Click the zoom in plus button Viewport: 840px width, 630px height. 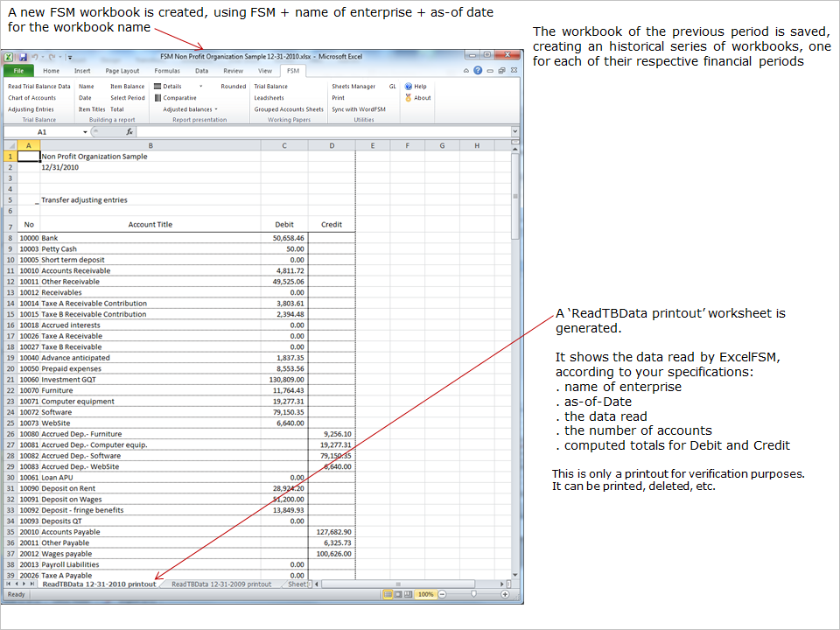pyautogui.click(x=505, y=594)
